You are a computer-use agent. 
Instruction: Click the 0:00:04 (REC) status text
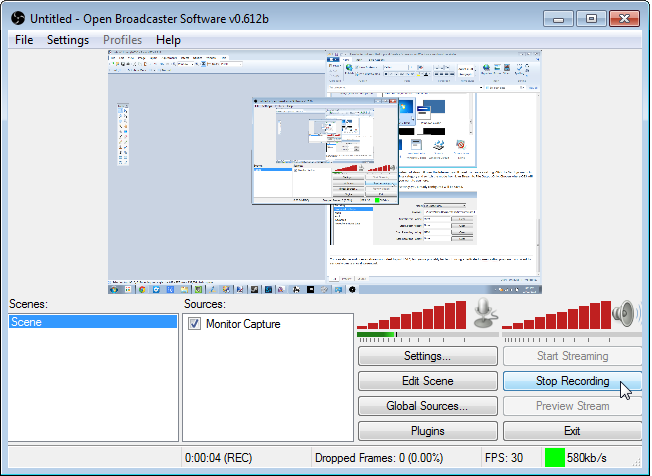click(219, 458)
